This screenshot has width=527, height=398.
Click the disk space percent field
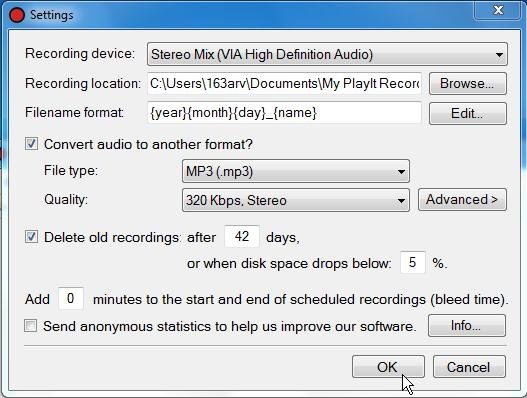pos(413,262)
